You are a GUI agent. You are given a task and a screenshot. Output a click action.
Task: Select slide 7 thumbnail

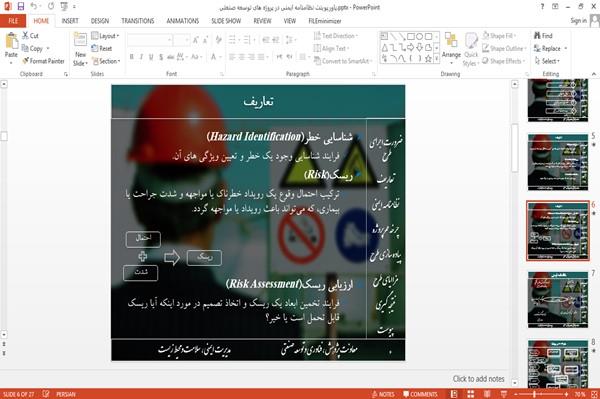[x=558, y=300]
